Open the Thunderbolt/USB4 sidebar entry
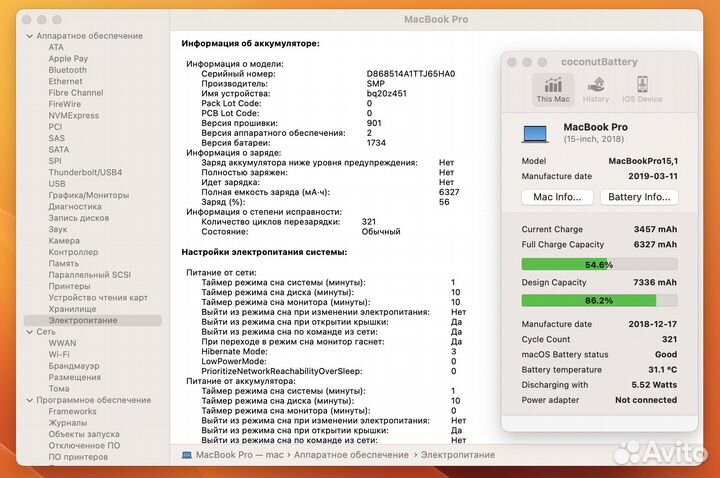The image size is (720, 478). point(85,173)
